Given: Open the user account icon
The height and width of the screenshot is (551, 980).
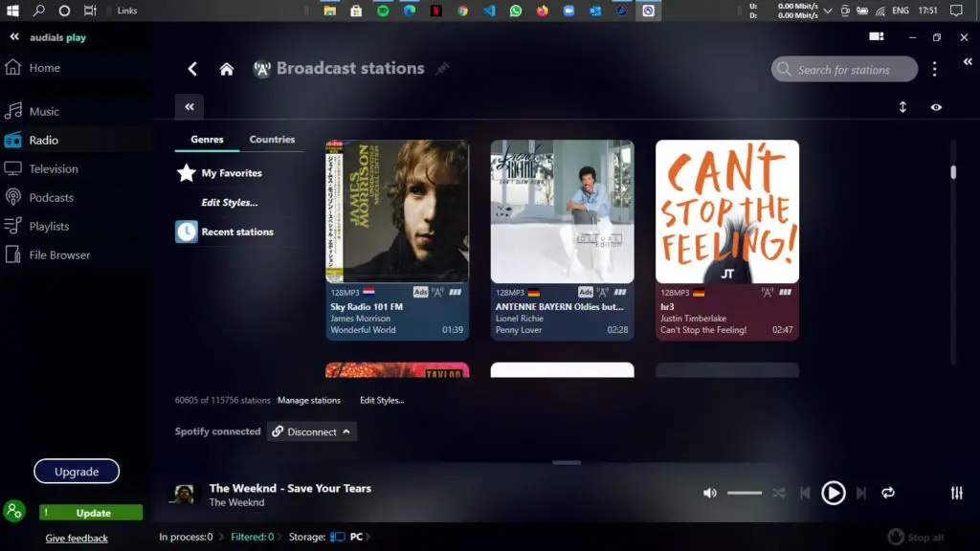Looking at the screenshot, I should pyautogui.click(x=13, y=511).
